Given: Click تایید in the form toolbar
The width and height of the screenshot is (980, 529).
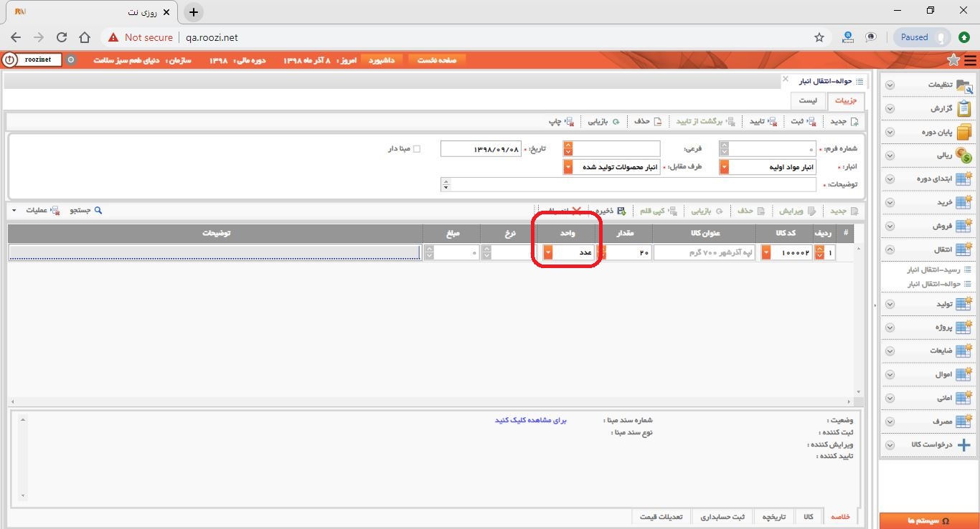Looking at the screenshot, I should pyautogui.click(x=763, y=121).
